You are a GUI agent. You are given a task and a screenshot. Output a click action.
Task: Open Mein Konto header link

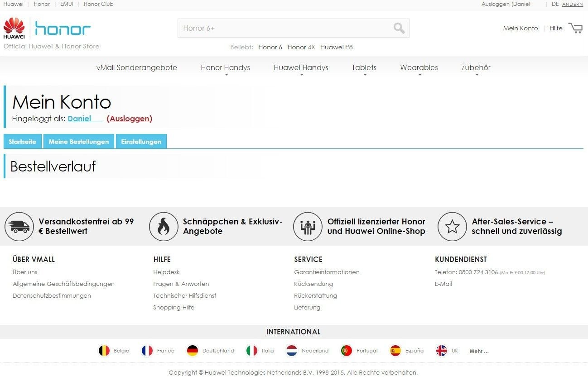(x=521, y=28)
